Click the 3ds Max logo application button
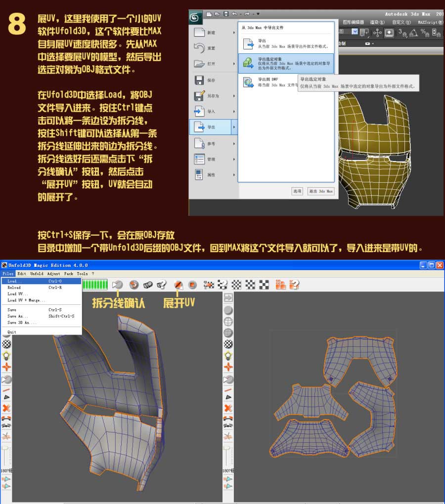 (x=195, y=15)
